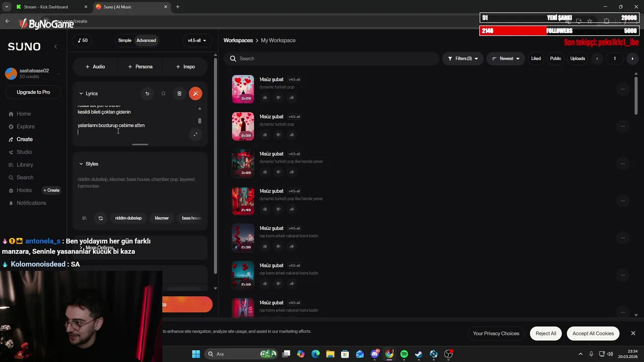Go to next workspace page arrow
The image size is (644, 362).
tap(632, 59)
